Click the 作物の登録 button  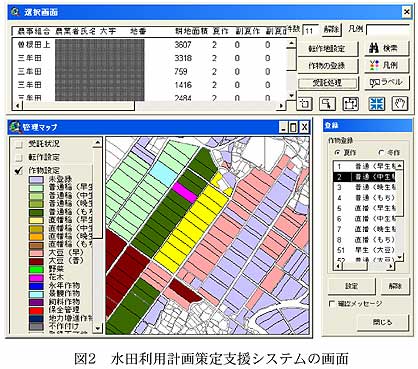(x=327, y=66)
